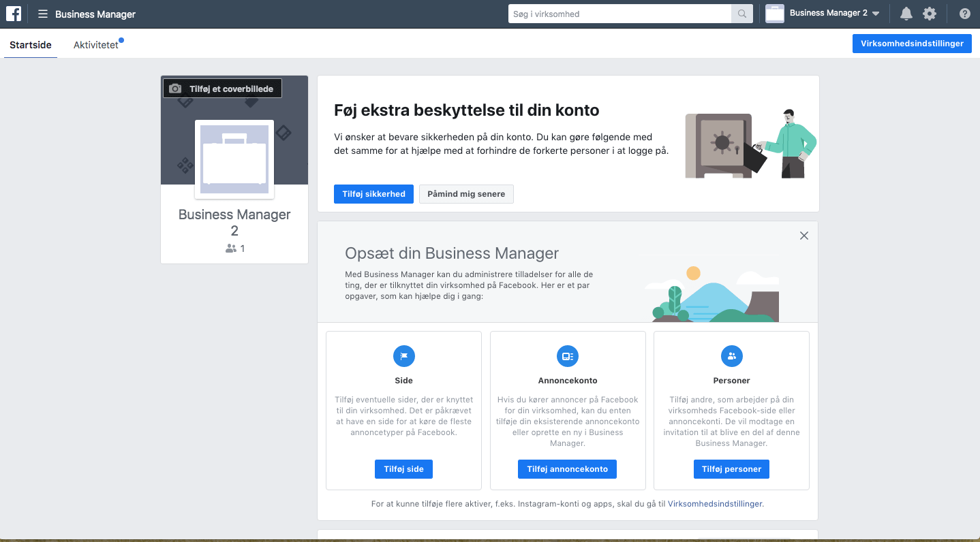Click Tilføj annoncekonto button
This screenshot has height=542, width=980.
[x=568, y=469]
